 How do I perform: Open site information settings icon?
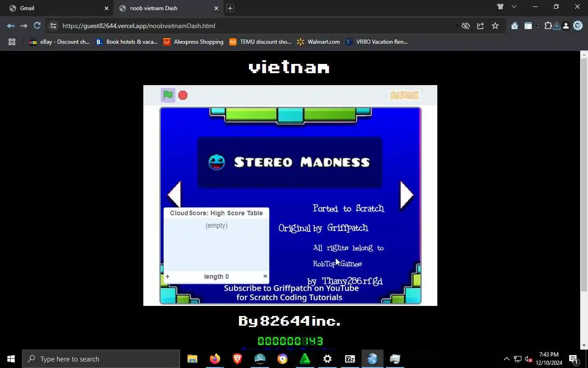click(x=53, y=26)
